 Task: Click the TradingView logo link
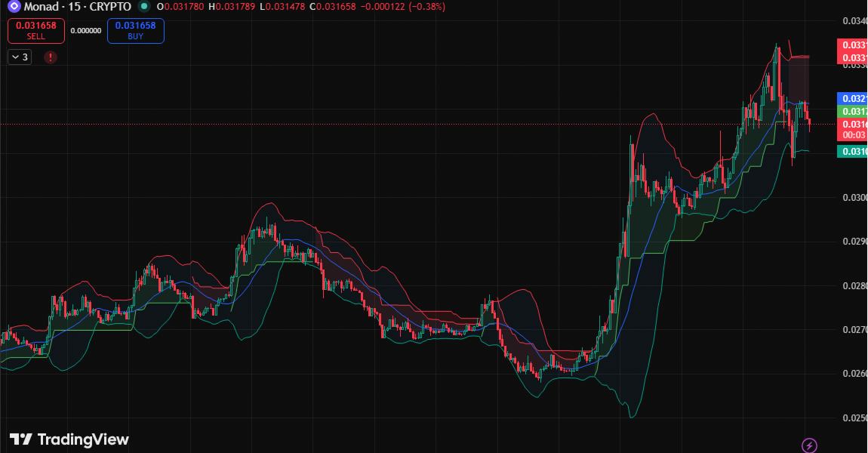69,439
